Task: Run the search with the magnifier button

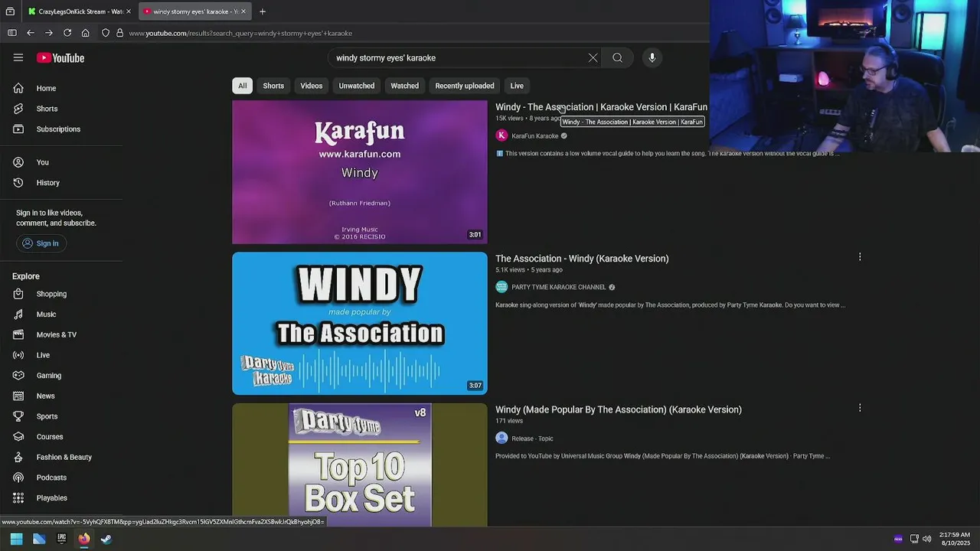Action: click(617, 57)
